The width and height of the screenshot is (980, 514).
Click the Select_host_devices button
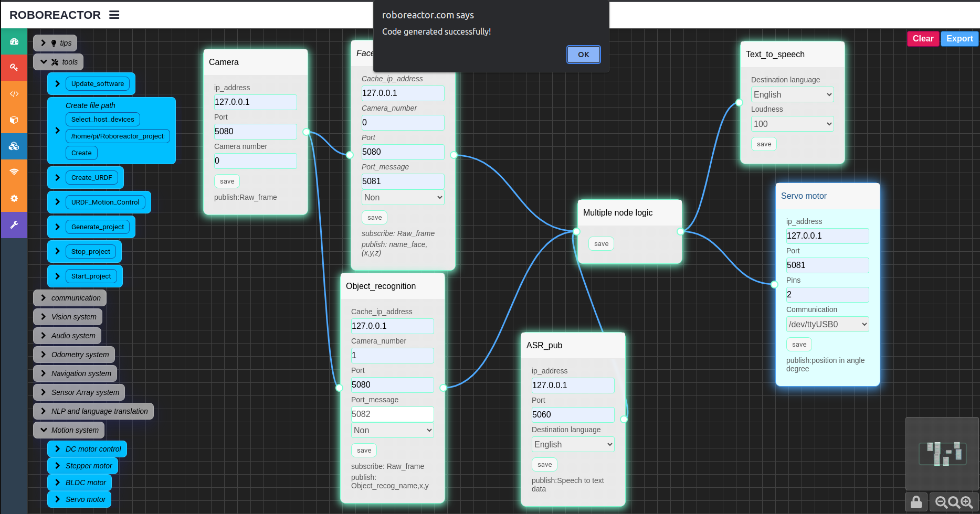tap(103, 120)
